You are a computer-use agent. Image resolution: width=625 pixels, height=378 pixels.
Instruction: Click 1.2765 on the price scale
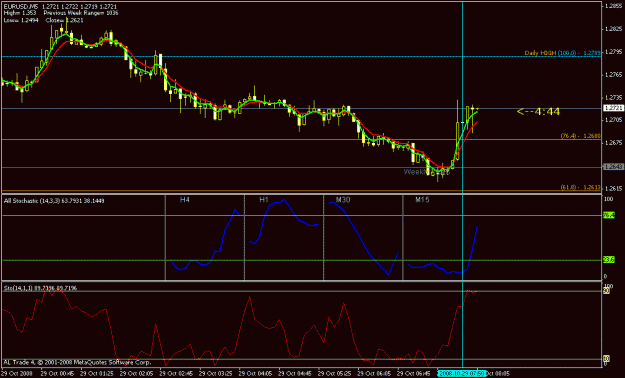pos(615,75)
